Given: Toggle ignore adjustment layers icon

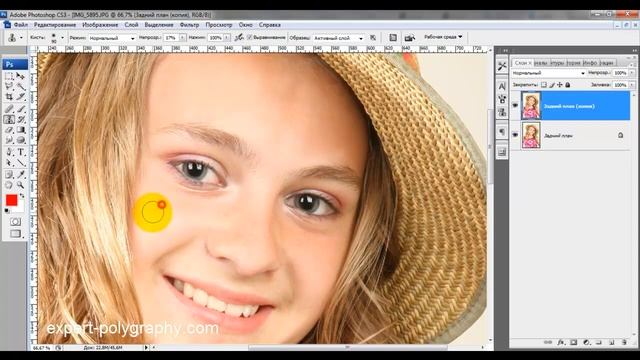Looking at the screenshot, I should [x=373, y=38].
